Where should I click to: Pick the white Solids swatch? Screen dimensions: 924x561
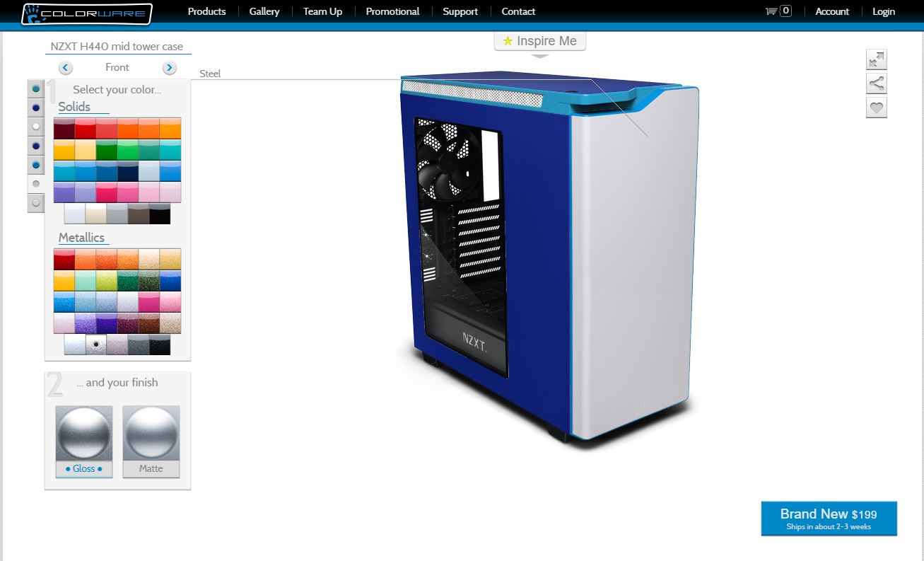coord(75,214)
